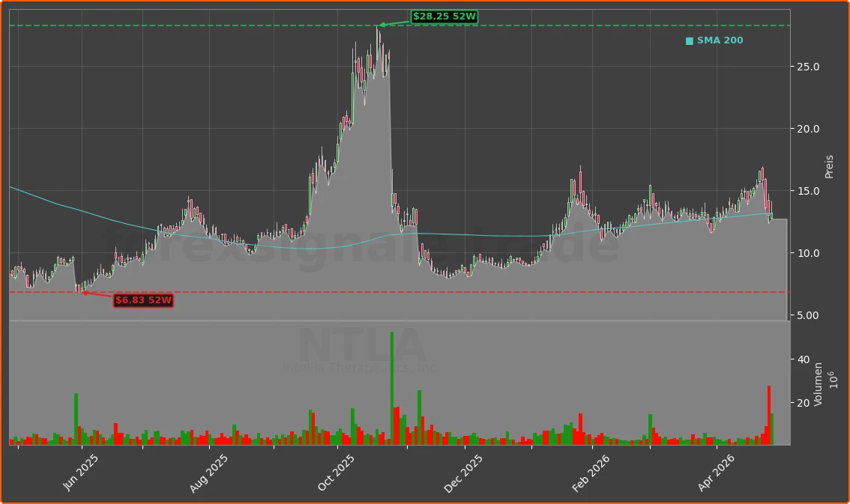
Task: Click the Oct 2025 date axis label
Action: (x=336, y=473)
